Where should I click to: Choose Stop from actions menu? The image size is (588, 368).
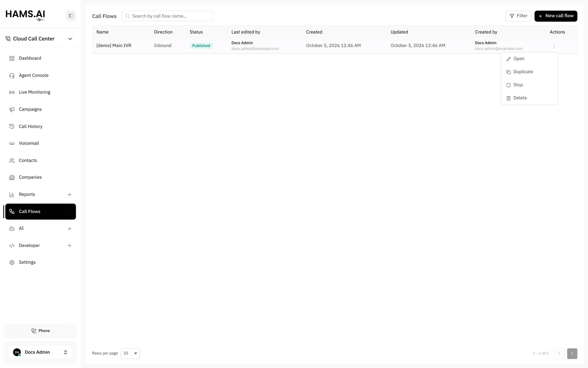(529, 85)
